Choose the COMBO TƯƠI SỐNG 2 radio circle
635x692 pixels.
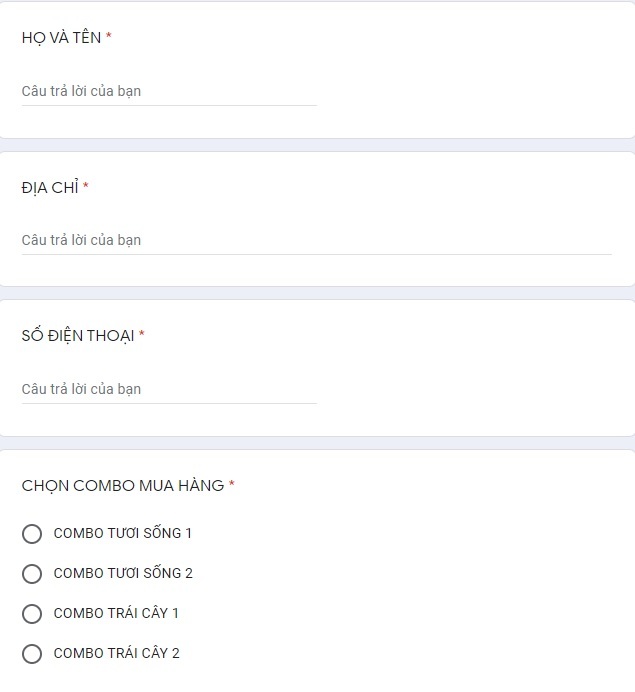point(32,574)
